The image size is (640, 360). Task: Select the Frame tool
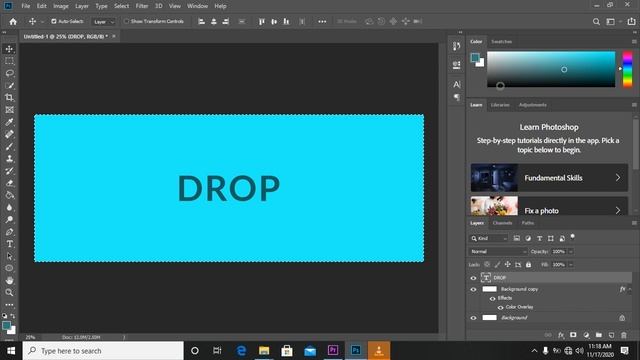[x=9, y=110]
